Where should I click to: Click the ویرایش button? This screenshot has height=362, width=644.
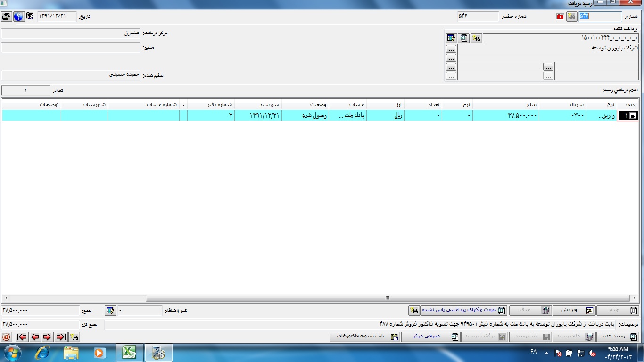[574, 311]
